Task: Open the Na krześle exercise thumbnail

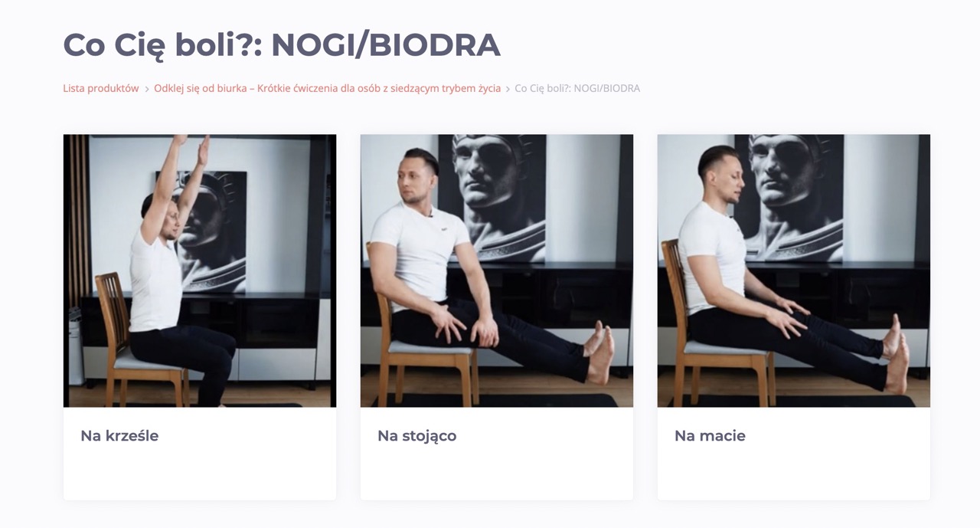Action: tap(200, 271)
